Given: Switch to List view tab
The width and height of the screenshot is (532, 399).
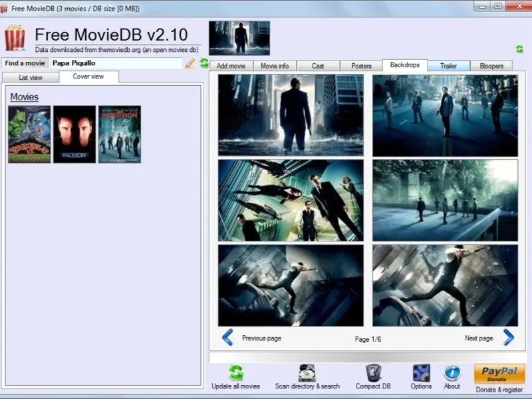Looking at the screenshot, I should click(31, 77).
